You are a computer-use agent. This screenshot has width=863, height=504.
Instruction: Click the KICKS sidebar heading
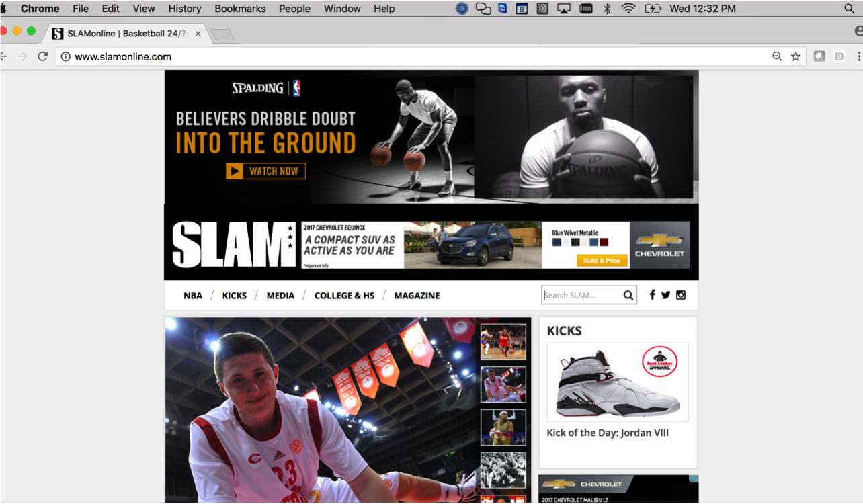pos(564,331)
